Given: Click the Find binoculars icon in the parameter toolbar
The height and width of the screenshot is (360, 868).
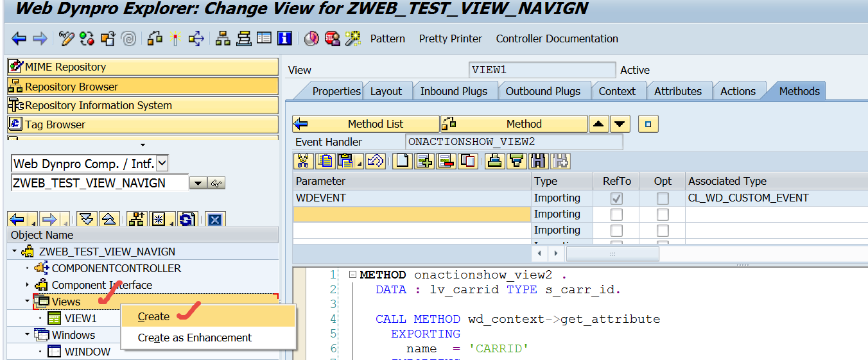Looking at the screenshot, I should pyautogui.click(x=538, y=160).
